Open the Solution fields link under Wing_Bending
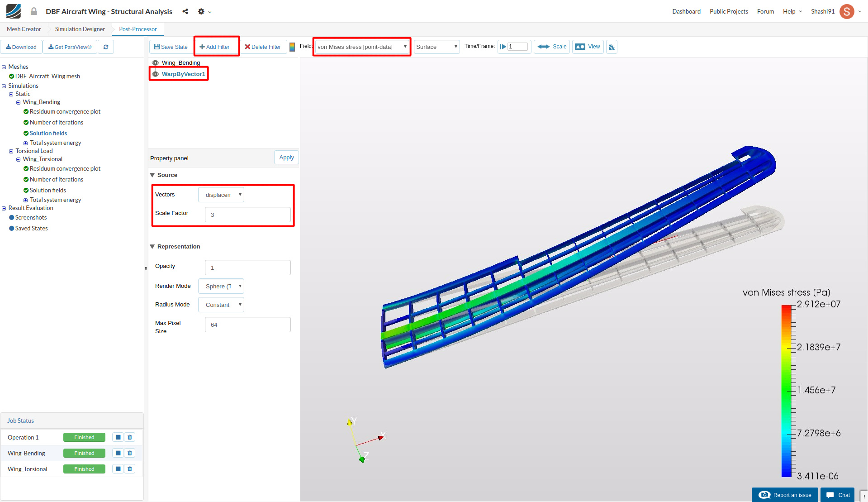868x502 pixels. 48,134
